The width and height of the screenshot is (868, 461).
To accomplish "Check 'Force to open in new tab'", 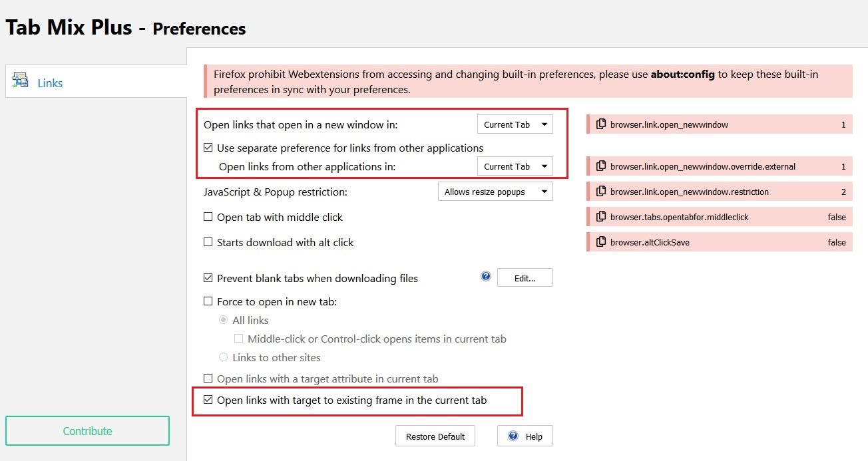I will click(x=208, y=301).
